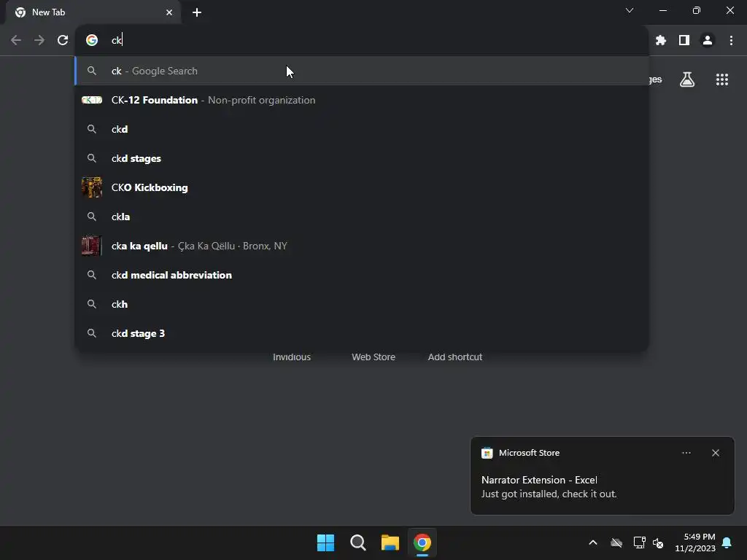Choose the 'ckd' suggestion
The width and height of the screenshot is (747, 560).
[x=362, y=129]
